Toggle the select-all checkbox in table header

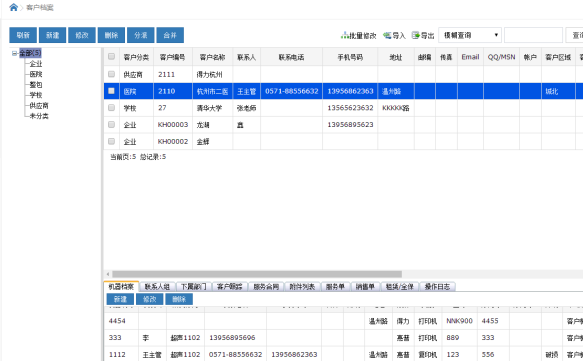111,57
